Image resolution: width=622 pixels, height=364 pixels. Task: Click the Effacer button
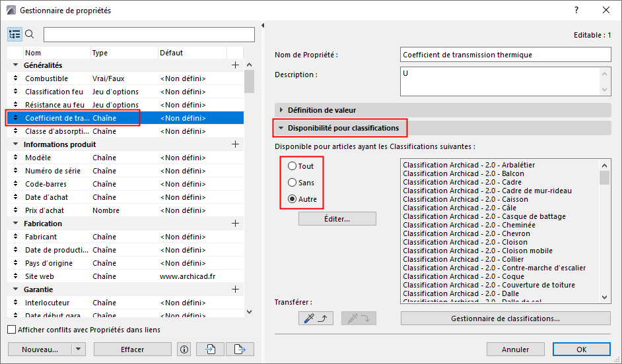tap(133, 349)
